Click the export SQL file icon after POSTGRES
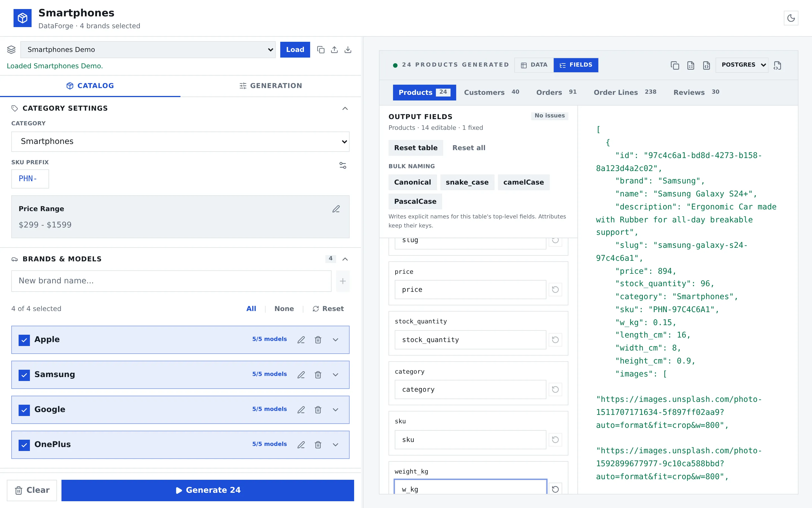 tap(777, 65)
